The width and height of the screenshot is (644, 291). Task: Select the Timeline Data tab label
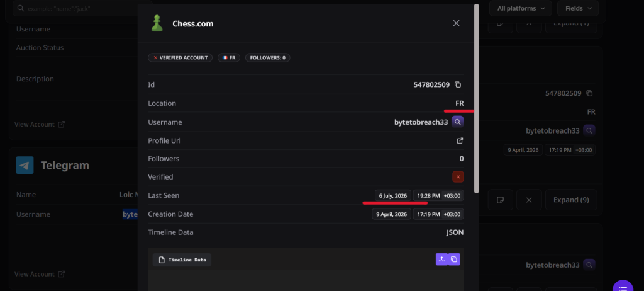click(x=182, y=260)
